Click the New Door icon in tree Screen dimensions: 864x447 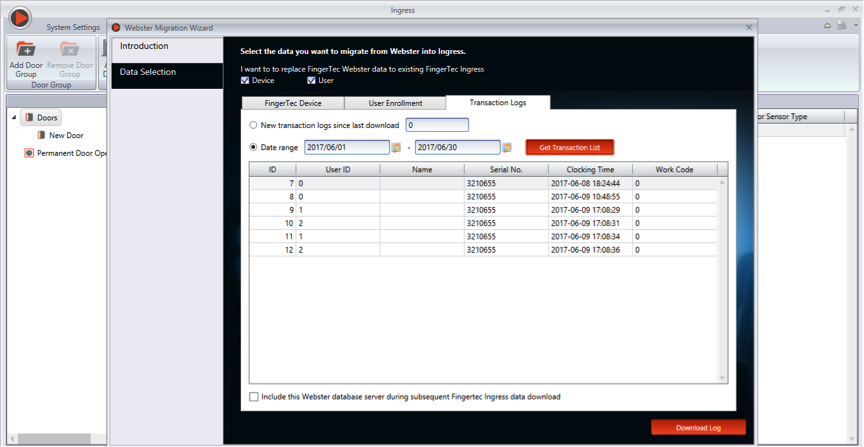(41, 135)
